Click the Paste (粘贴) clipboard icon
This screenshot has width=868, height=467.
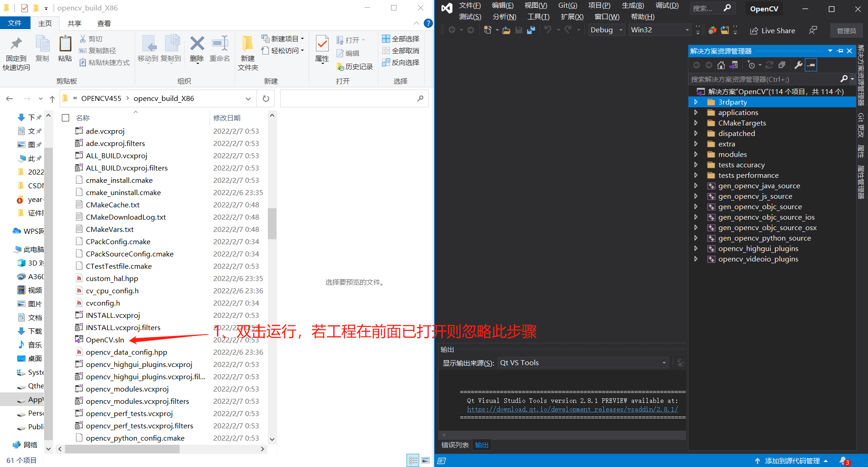65,44
